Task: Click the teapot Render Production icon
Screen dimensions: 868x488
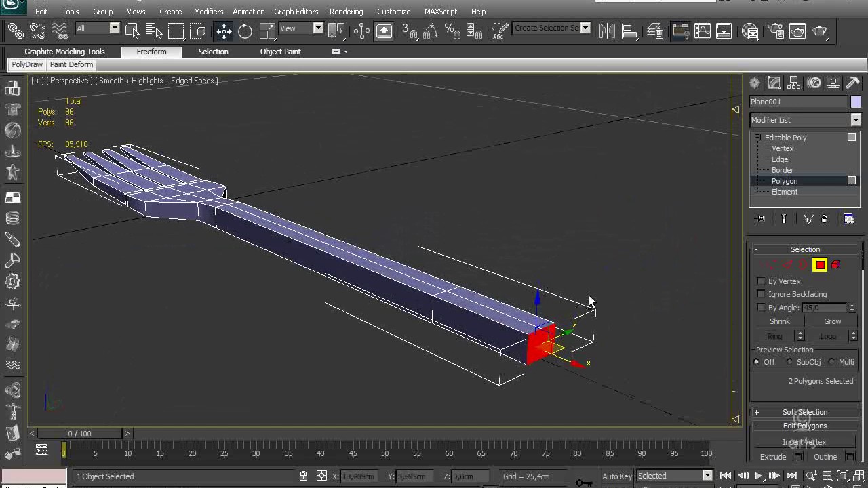Action: 819,30
